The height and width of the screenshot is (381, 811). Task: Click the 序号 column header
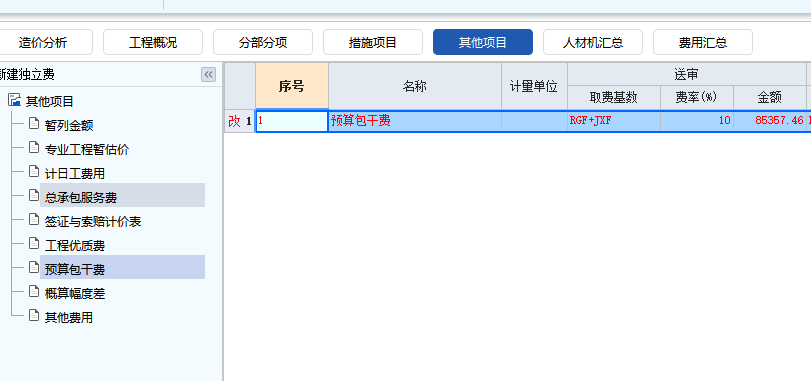[292, 86]
